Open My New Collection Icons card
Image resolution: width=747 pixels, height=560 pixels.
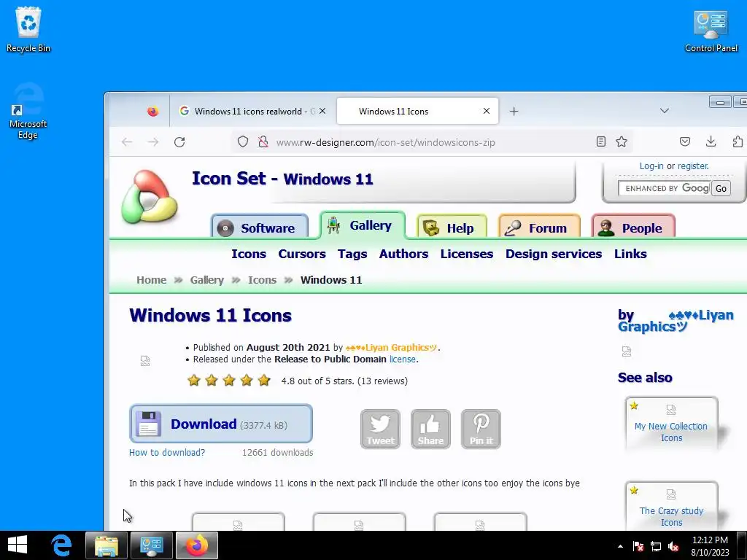[671, 424]
